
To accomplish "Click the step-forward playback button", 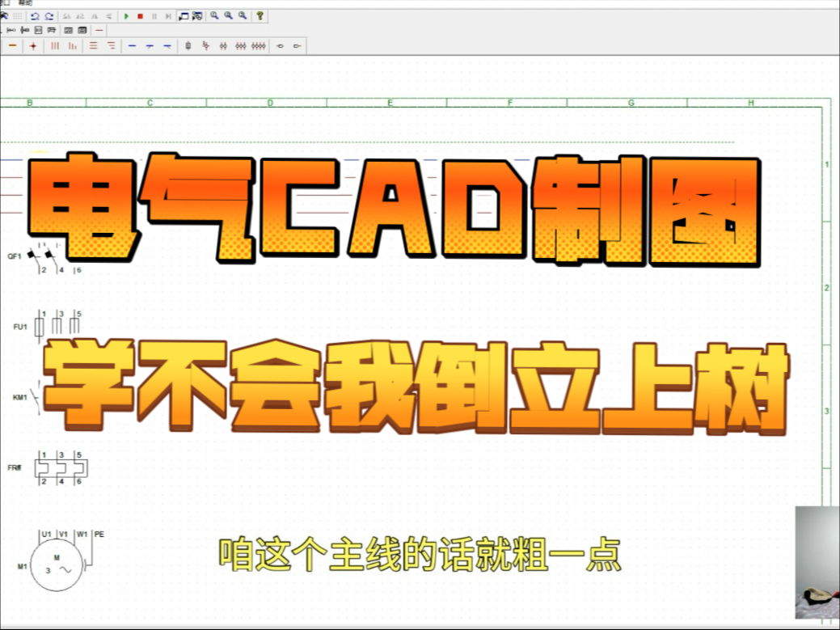I will 168,15.
